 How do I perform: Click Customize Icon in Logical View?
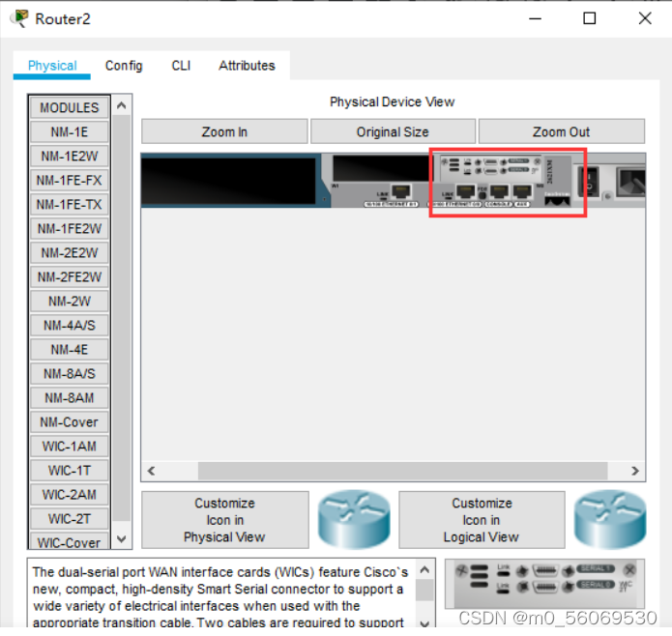pos(482,520)
